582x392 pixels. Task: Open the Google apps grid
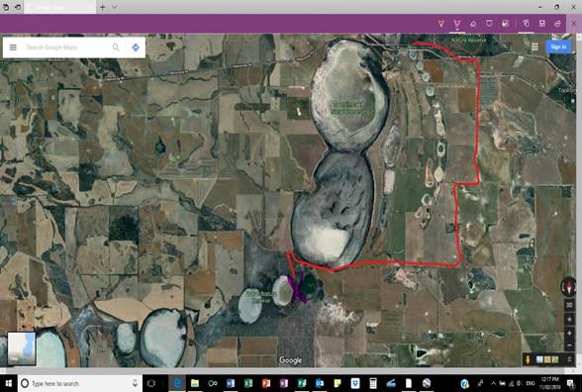[534, 47]
